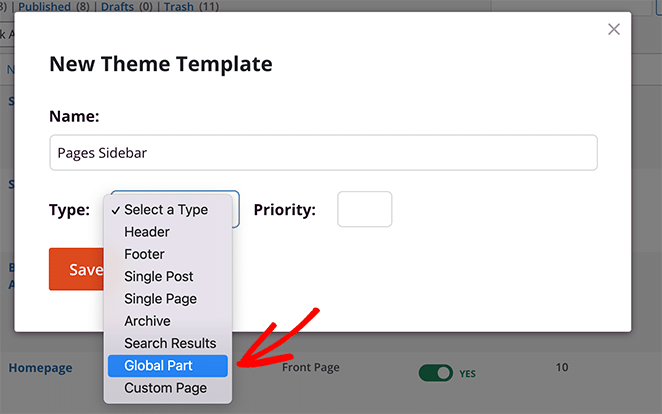Choose Archive in the type list
Image resolution: width=662 pixels, height=414 pixels.
coord(147,321)
